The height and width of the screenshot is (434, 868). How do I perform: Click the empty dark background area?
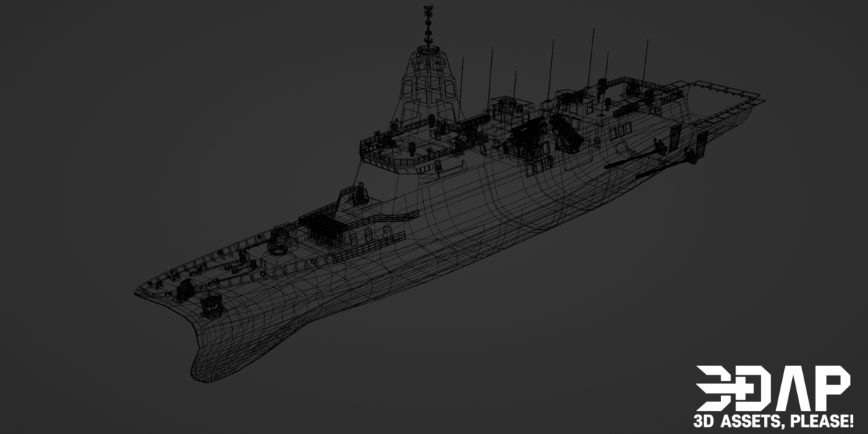tap(145, 109)
